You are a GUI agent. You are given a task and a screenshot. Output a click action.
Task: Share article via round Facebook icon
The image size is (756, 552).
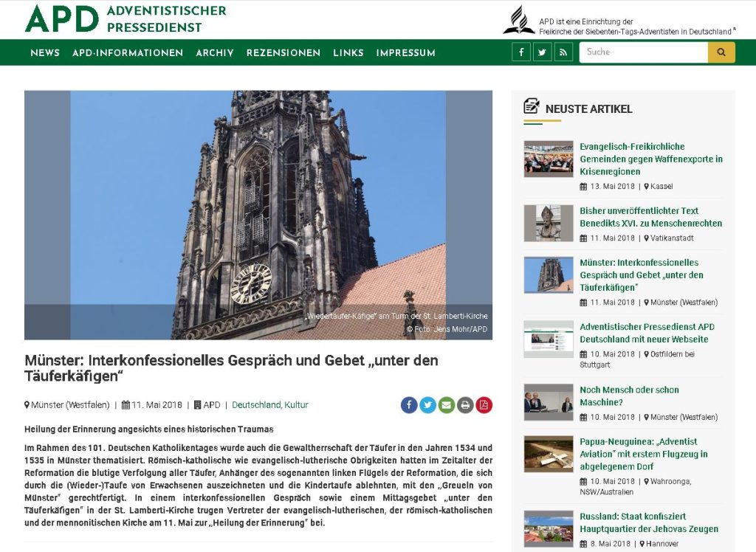tap(409, 405)
